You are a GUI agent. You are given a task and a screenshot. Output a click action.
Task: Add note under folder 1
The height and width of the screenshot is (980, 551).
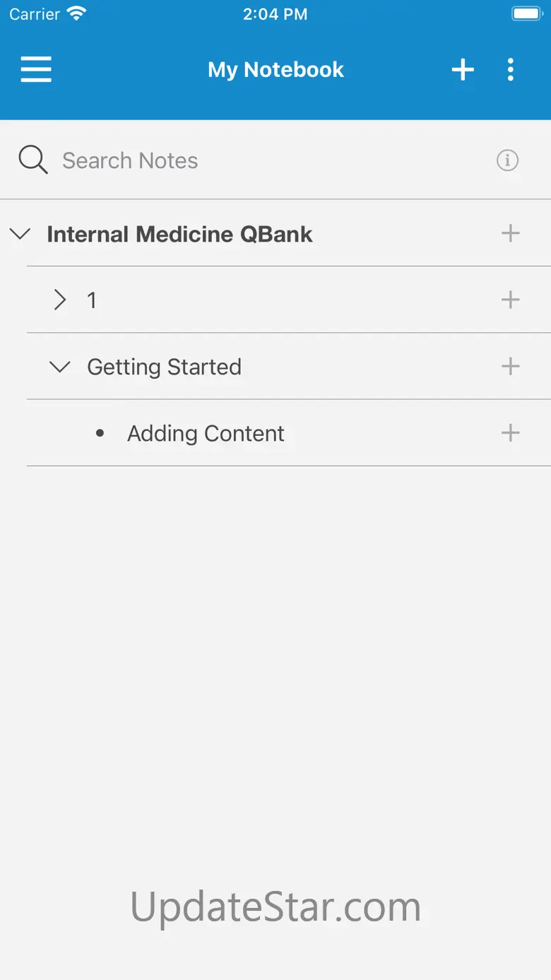(x=510, y=300)
